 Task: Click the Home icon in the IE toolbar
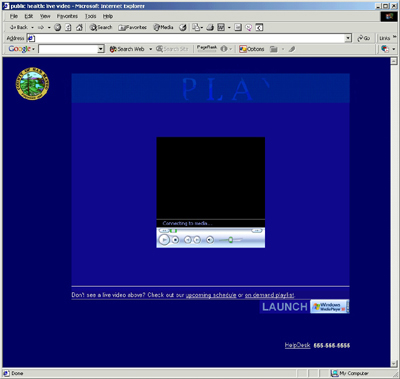[79, 28]
